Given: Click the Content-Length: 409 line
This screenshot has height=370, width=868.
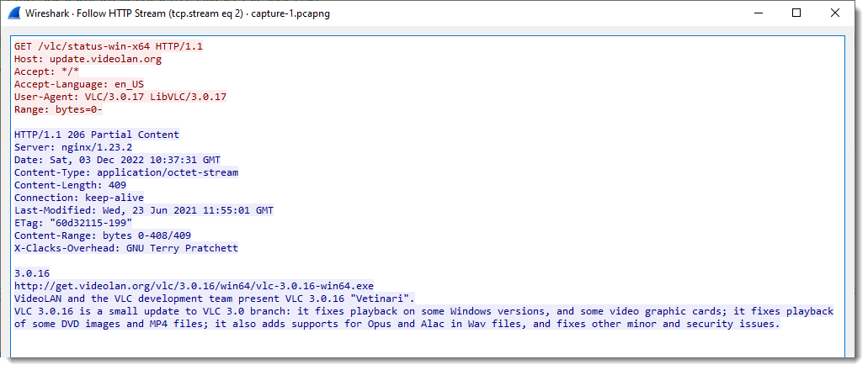Looking at the screenshot, I should [71, 185].
